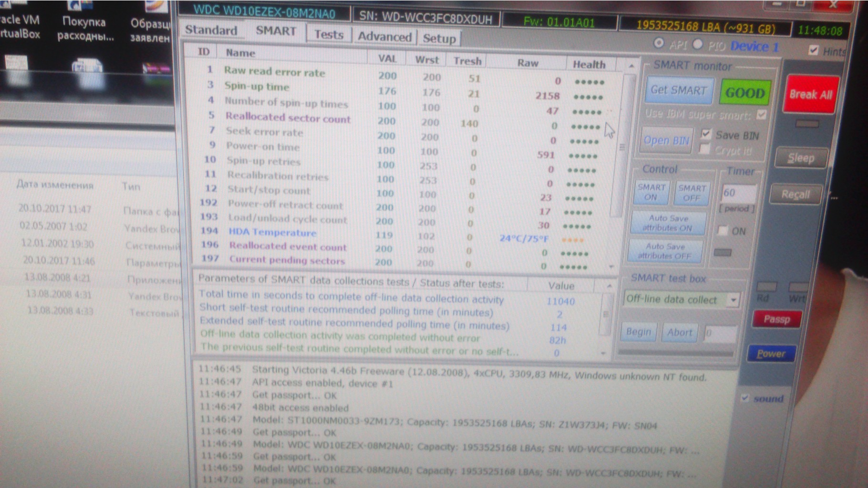Click the input field next to Abort
The width and height of the screenshot is (868, 488).
(x=720, y=334)
